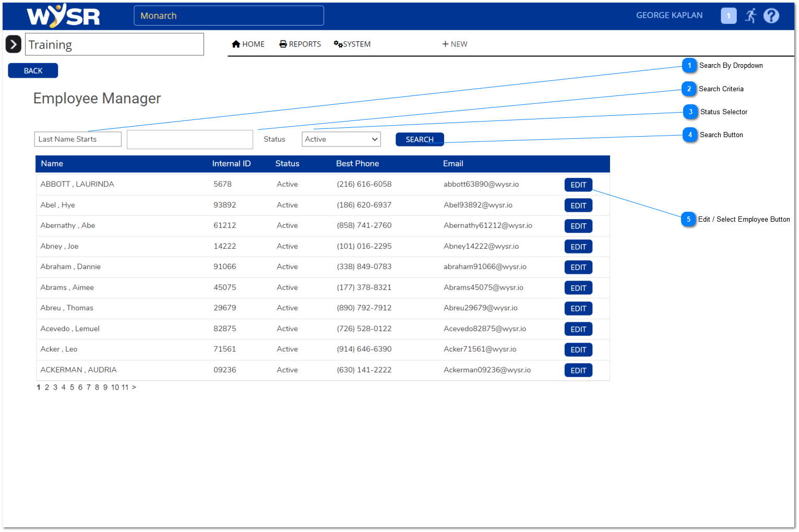Click the running person icon
The image size is (799, 532).
coord(750,16)
